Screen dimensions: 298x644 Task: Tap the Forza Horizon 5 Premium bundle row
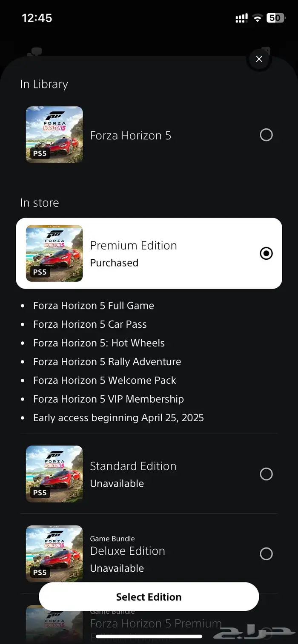pyautogui.click(x=155, y=624)
